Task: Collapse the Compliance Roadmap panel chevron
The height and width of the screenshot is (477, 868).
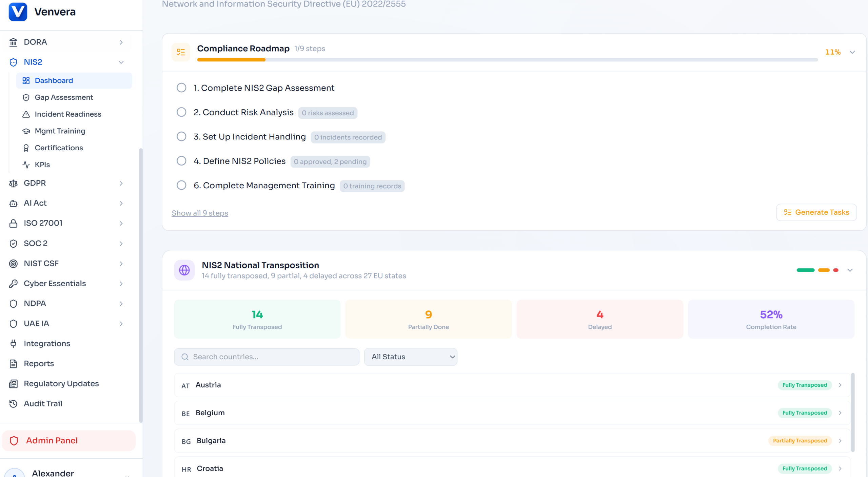Action: 852,52
